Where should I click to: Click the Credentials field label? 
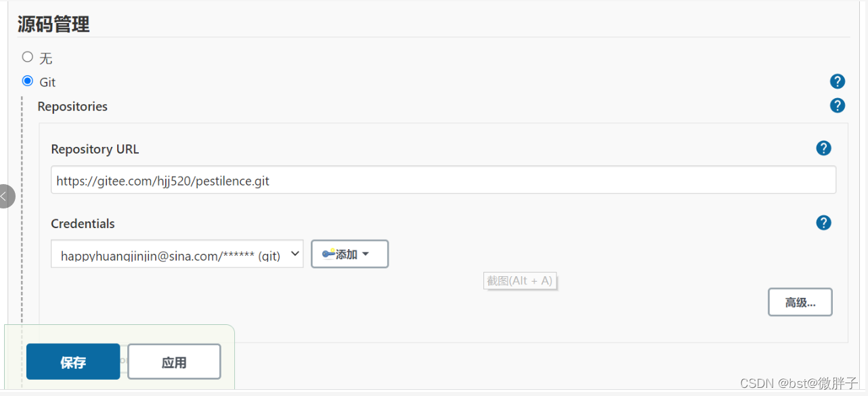pyautogui.click(x=83, y=223)
